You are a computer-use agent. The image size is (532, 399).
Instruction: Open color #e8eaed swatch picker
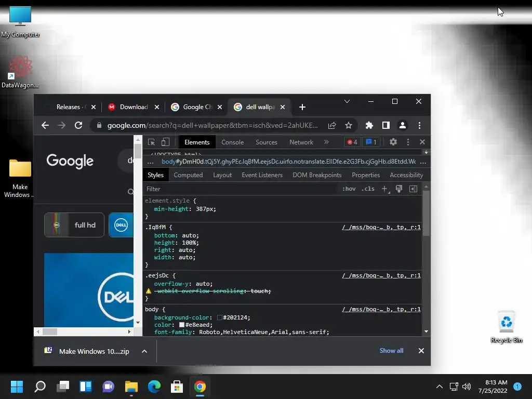(x=181, y=325)
